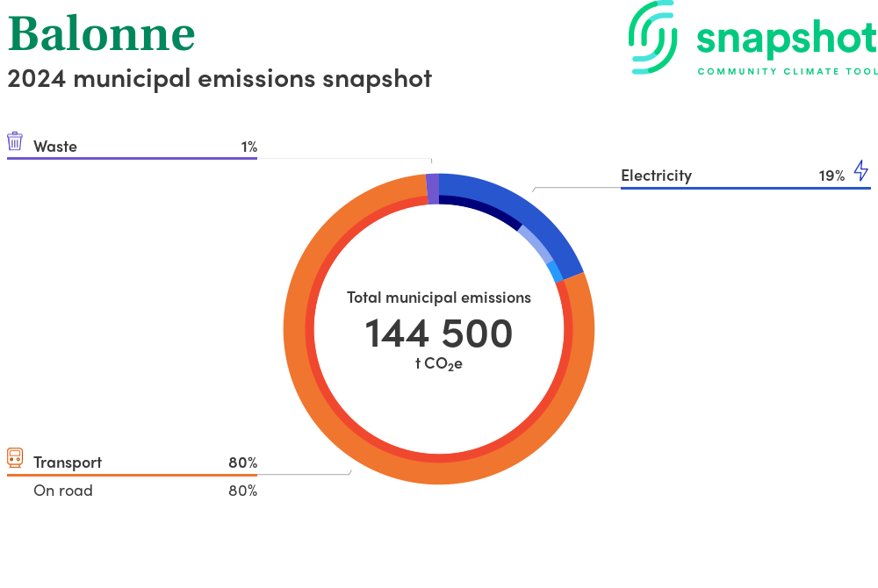Open the Waste category label
878x588 pixels.
click(55, 147)
